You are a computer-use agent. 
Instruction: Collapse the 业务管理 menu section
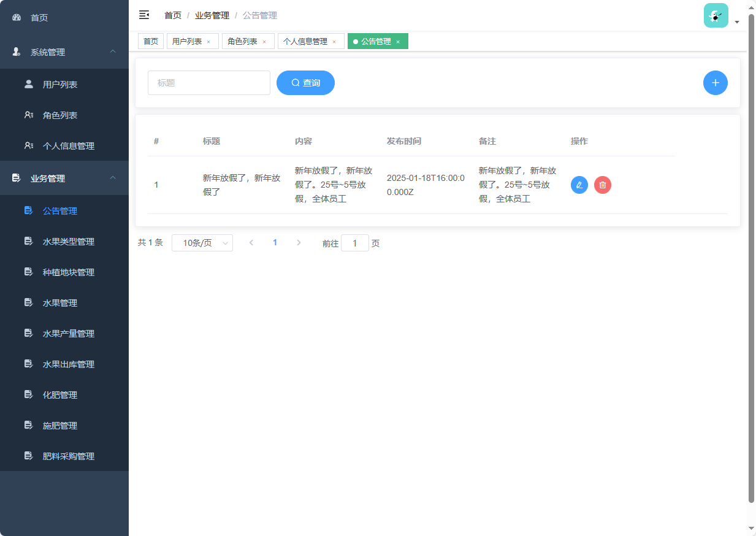(112, 178)
